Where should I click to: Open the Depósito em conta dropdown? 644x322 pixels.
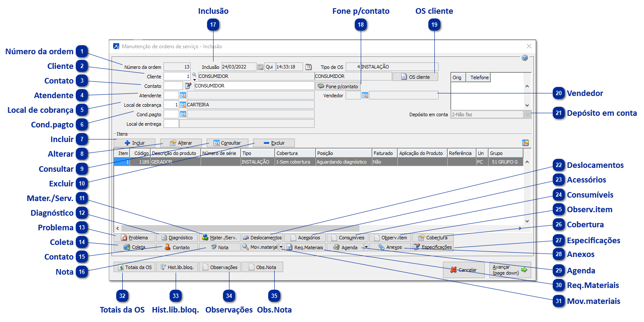click(527, 115)
